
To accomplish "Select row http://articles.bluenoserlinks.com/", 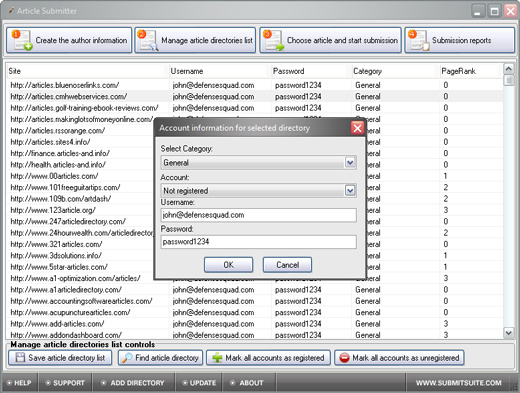I will coord(255,85).
